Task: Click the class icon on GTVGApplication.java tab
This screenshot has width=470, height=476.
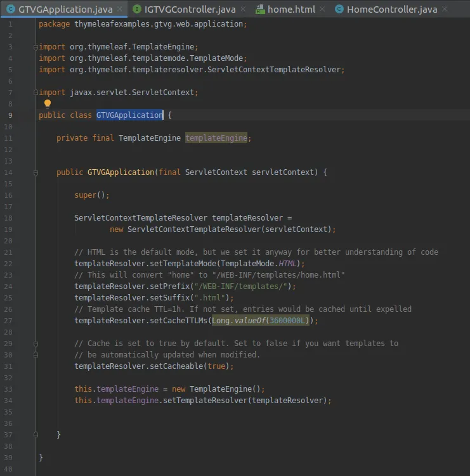Action: tap(11, 9)
